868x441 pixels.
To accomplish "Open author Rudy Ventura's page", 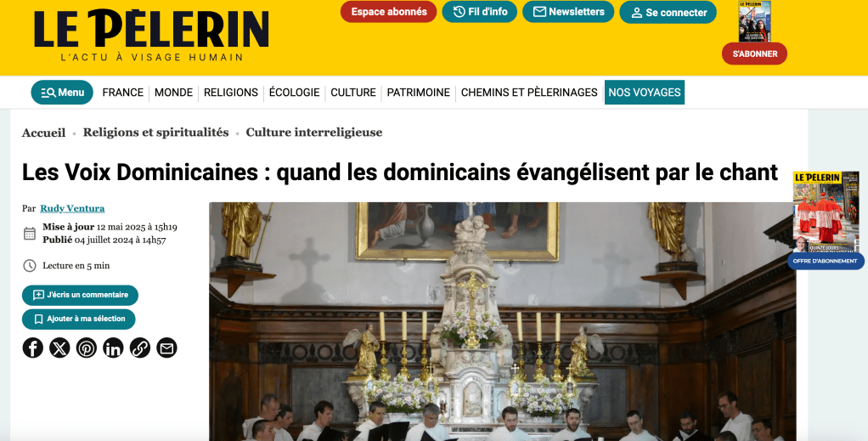I will (72, 208).
